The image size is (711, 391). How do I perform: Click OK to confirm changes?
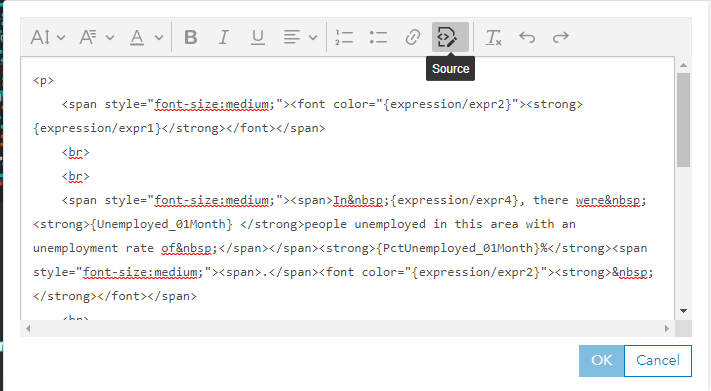coord(601,361)
